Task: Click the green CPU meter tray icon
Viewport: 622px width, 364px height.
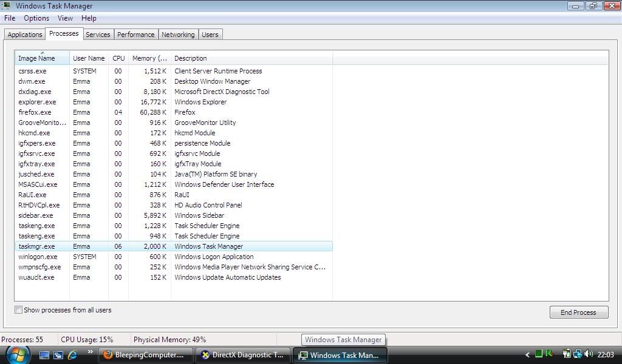Action: point(539,354)
